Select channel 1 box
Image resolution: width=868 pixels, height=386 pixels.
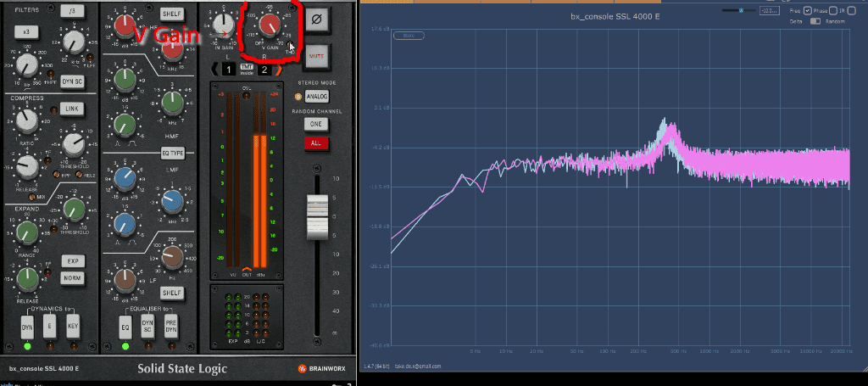click(x=230, y=70)
